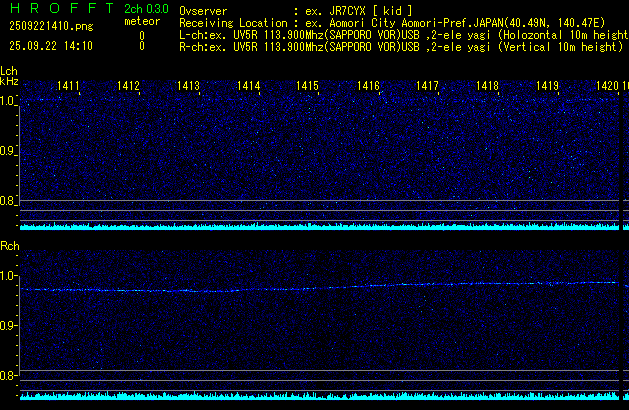Click the 1415 time marker
Image resolution: width=629 pixels, height=410 pixels.
[x=307, y=87]
